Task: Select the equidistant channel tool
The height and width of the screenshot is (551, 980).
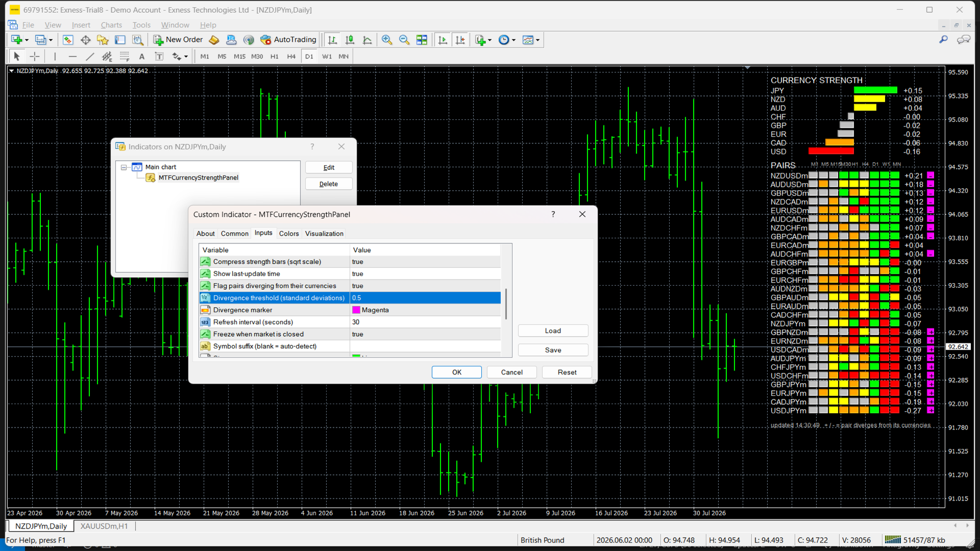Action: (x=107, y=57)
